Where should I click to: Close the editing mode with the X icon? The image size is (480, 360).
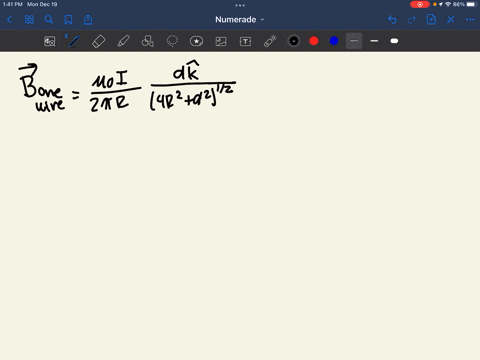tap(451, 20)
